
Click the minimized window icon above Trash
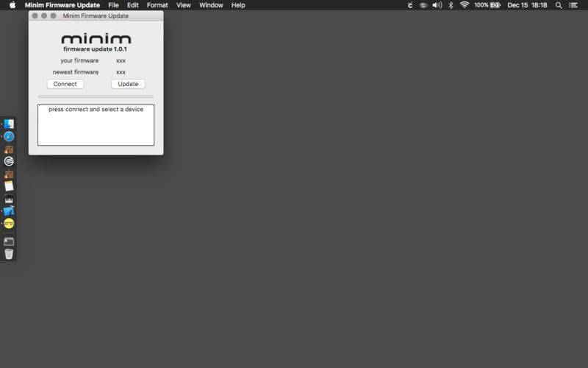tap(9, 241)
